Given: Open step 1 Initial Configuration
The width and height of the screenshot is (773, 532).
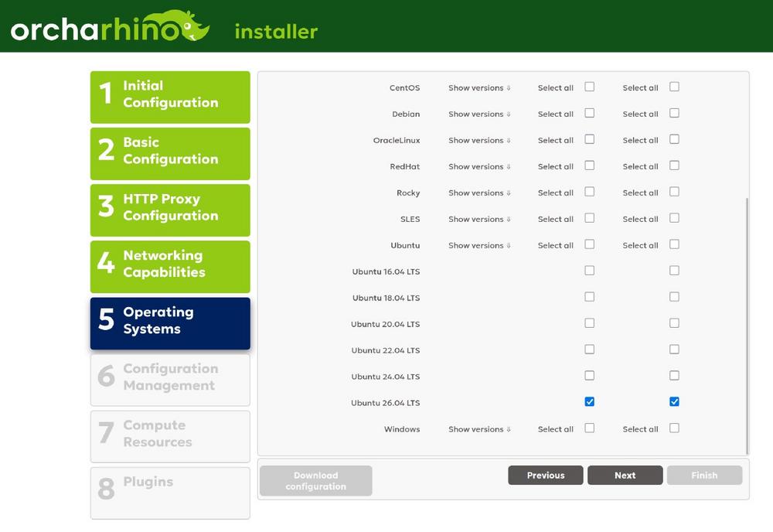Looking at the screenshot, I should coord(170,97).
